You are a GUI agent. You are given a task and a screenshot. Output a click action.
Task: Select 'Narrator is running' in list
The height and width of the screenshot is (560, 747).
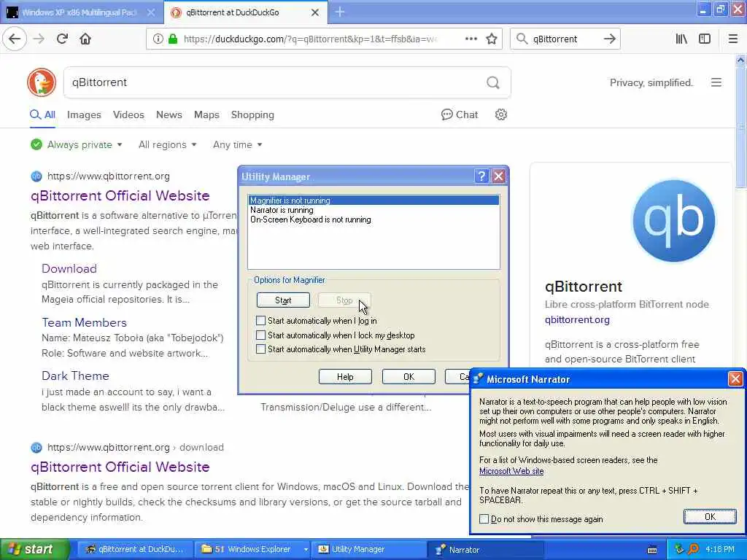374,210
